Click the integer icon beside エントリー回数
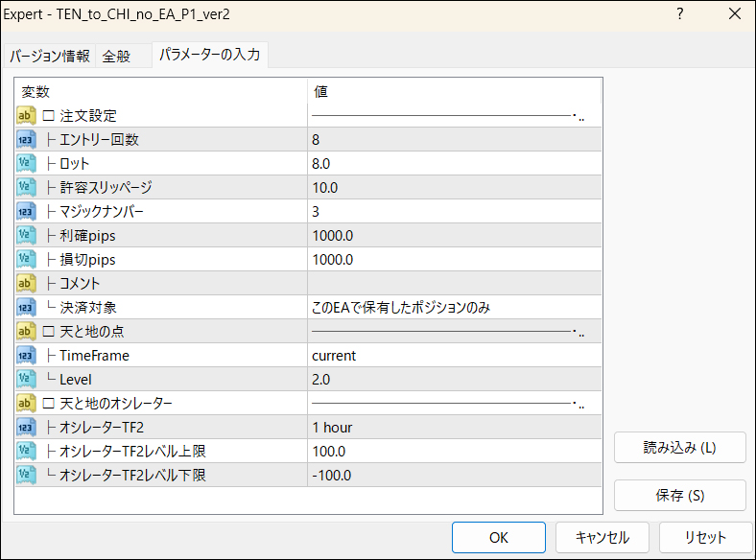This screenshot has width=756, height=560. pos(27,140)
